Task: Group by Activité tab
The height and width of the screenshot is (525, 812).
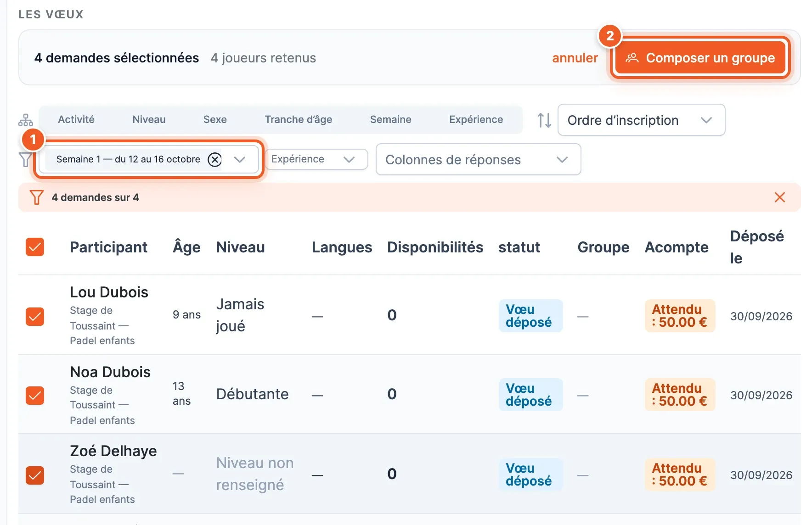Action: point(76,120)
